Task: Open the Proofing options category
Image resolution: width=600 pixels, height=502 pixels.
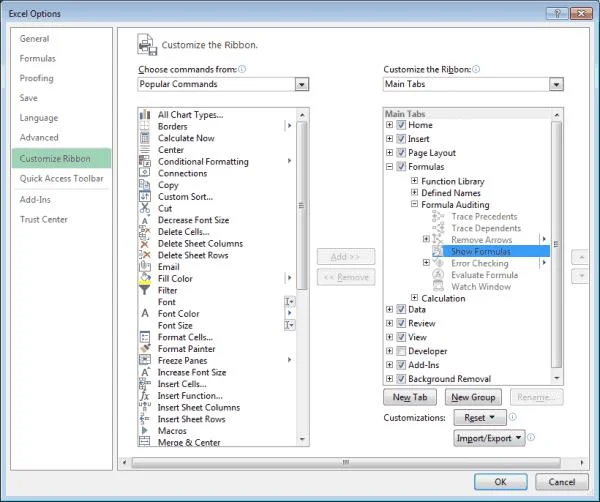Action: coord(36,78)
